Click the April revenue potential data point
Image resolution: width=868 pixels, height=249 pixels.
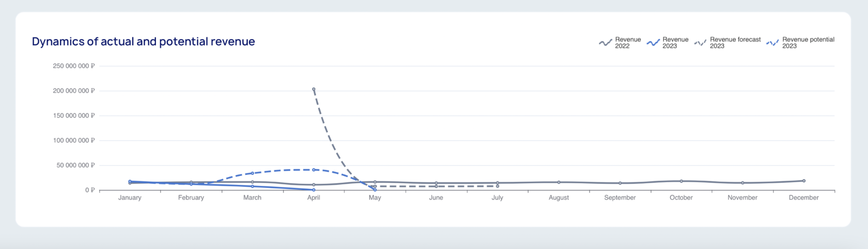pyautogui.click(x=314, y=170)
